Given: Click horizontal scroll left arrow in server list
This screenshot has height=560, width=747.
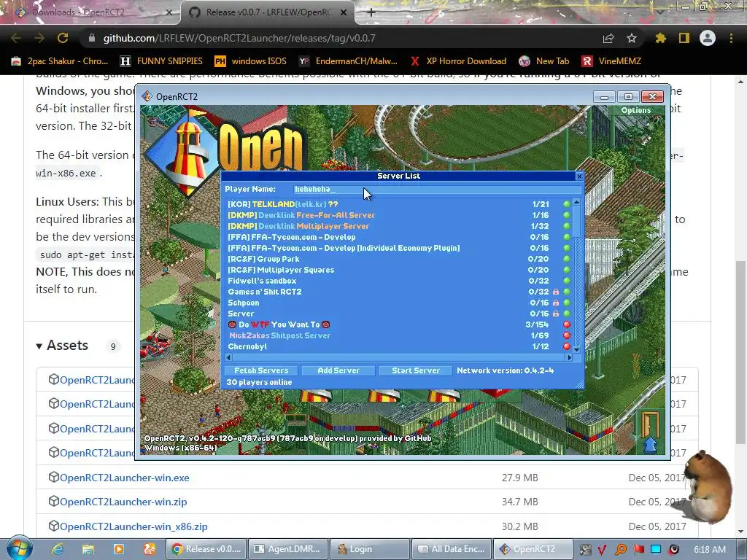Looking at the screenshot, I should 228,357.
